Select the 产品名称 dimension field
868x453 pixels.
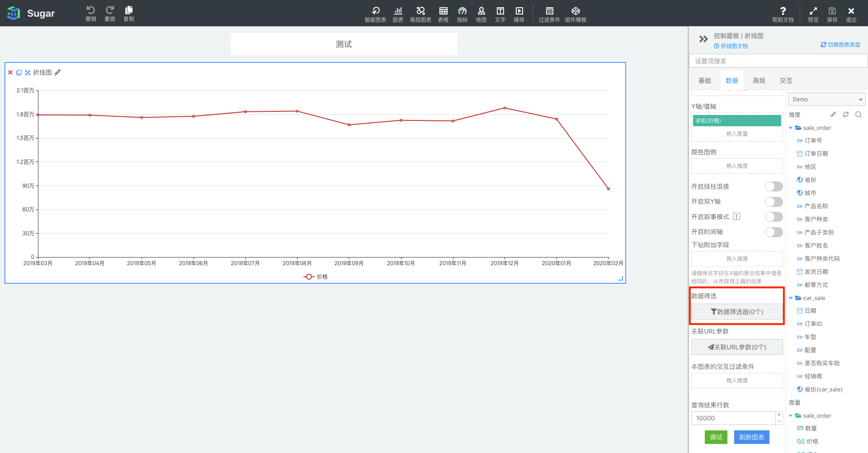[x=812, y=206]
